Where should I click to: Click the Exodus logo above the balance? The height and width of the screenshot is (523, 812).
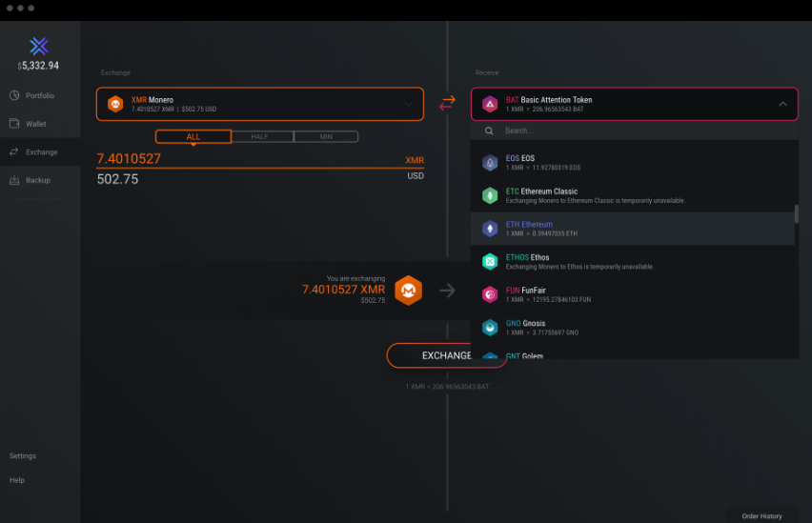39,46
